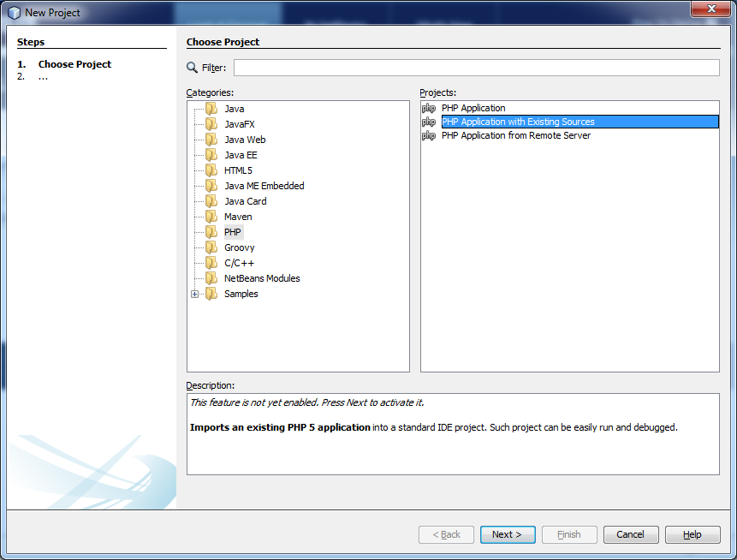Click the Samples folder icon
Viewport: 737px width, 560px height.
pos(211,294)
